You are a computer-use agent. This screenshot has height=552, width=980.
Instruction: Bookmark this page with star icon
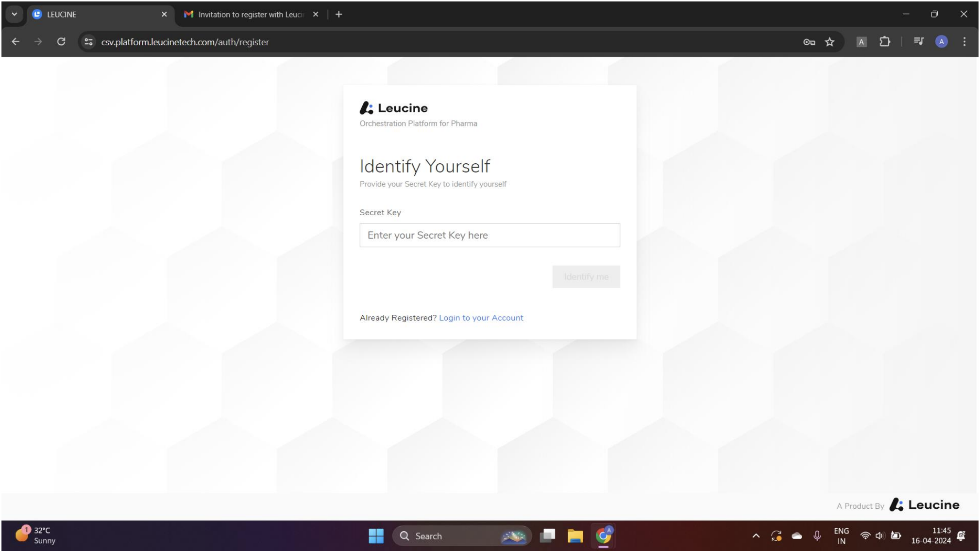[829, 42]
